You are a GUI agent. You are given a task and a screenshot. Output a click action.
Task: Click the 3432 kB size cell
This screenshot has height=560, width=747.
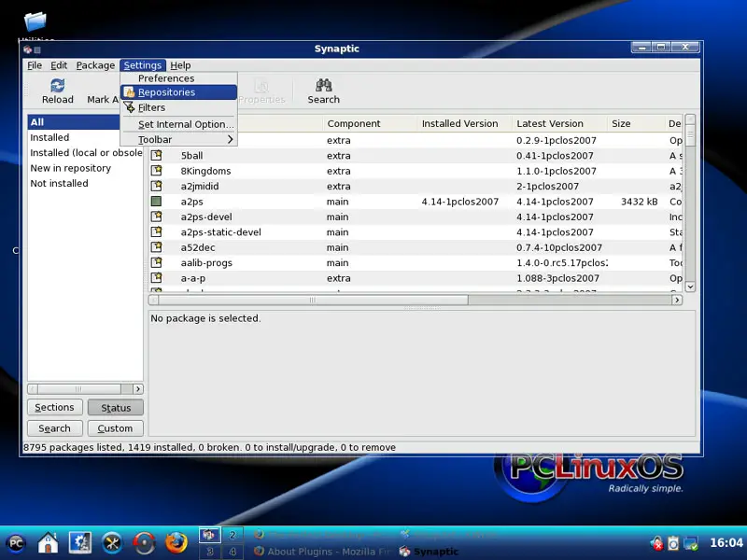[639, 202]
